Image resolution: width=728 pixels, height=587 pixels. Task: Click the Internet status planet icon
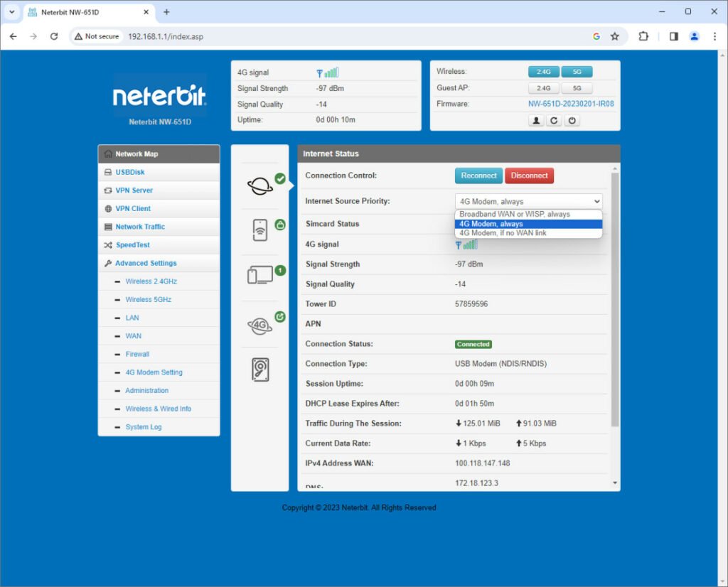tap(260, 186)
